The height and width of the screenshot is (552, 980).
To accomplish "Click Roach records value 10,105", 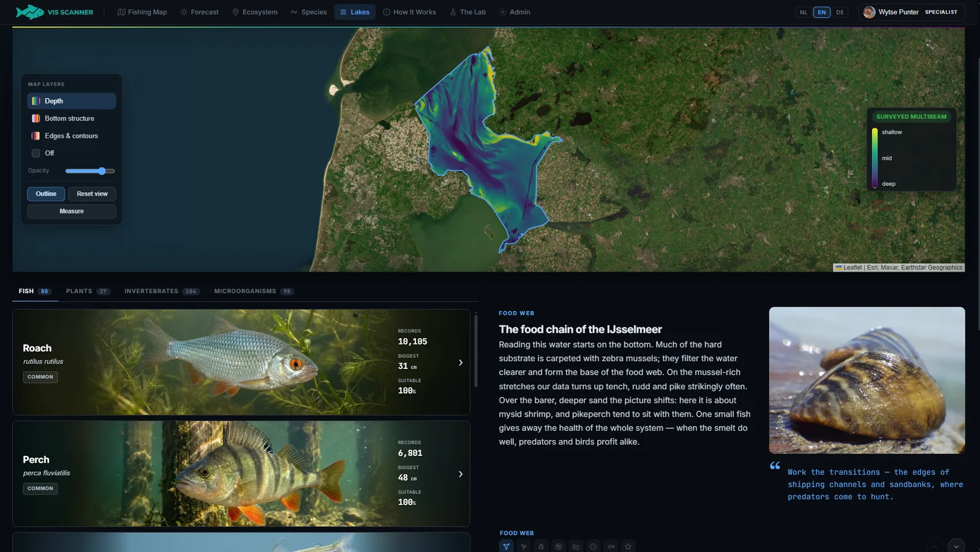I will (413, 341).
